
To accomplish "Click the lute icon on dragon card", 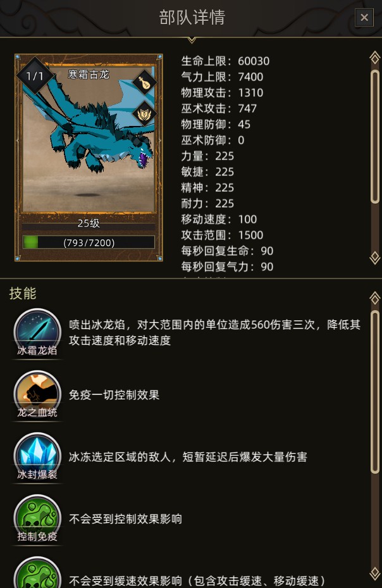I will [x=145, y=82].
